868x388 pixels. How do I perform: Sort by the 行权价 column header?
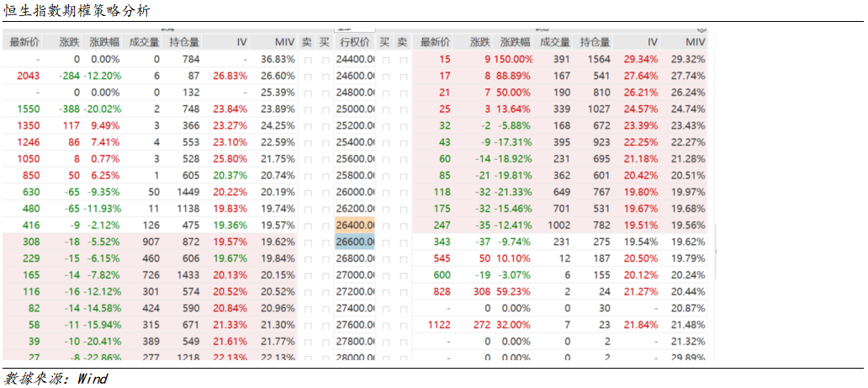[x=354, y=42]
